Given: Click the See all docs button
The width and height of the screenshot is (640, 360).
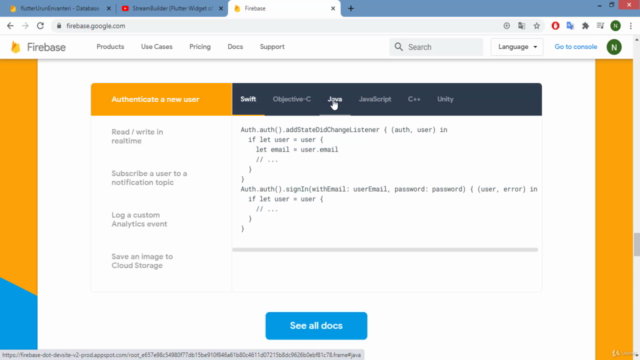Looking at the screenshot, I should tap(316, 326).
